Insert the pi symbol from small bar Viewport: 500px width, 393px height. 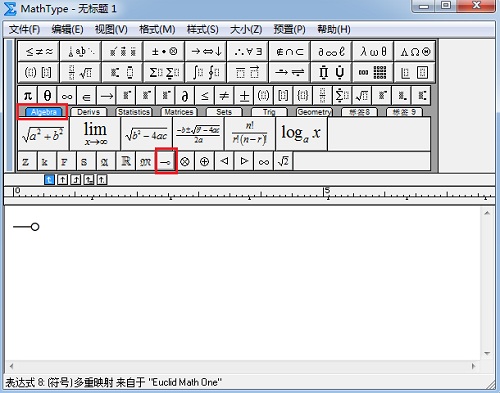(28, 96)
